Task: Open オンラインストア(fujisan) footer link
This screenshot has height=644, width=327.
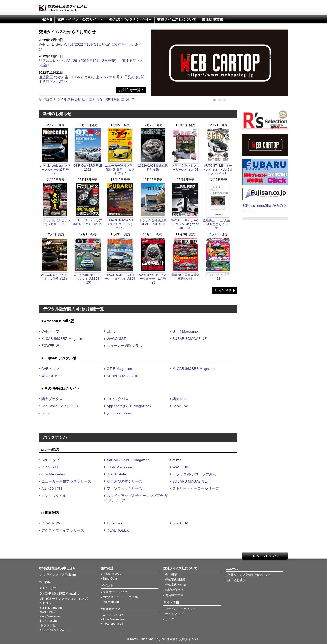Action: click(x=58, y=575)
